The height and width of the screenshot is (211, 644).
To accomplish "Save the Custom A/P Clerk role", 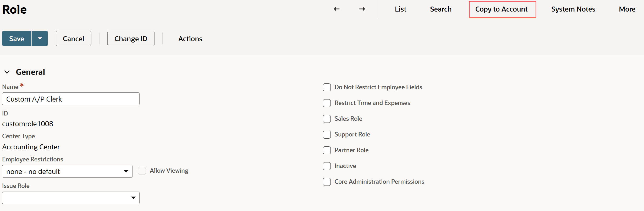I will tap(16, 38).
